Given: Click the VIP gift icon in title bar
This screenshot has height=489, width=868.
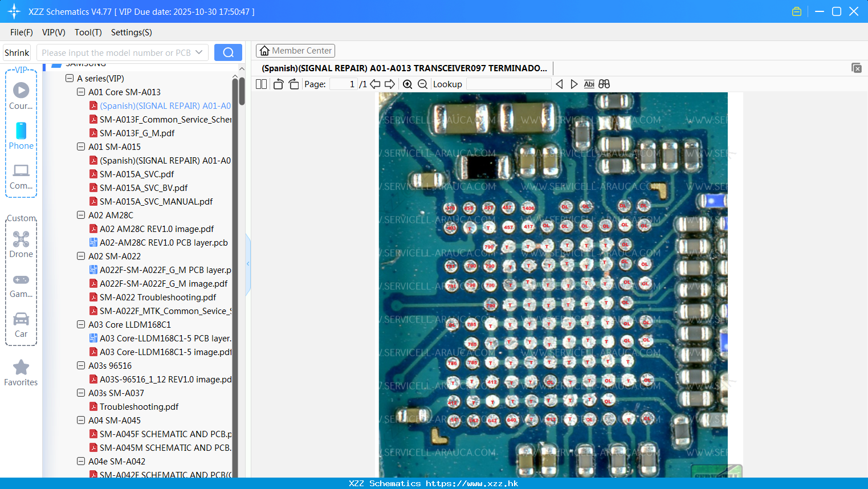Looking at the screenshot, I should (797, 11).
